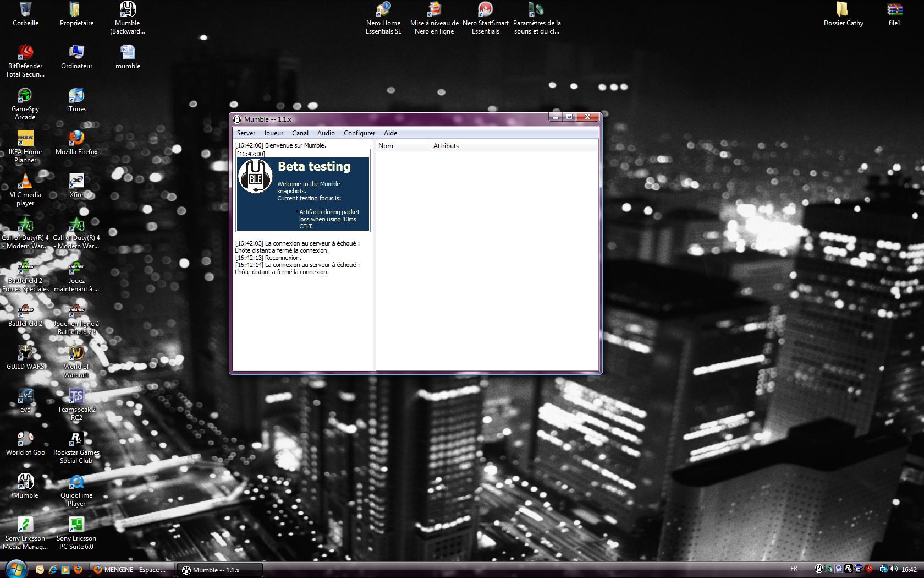Follow the Mumble hyperlink in the welcome message
This screenshot has width=924, height=578.
pos(330,184)
